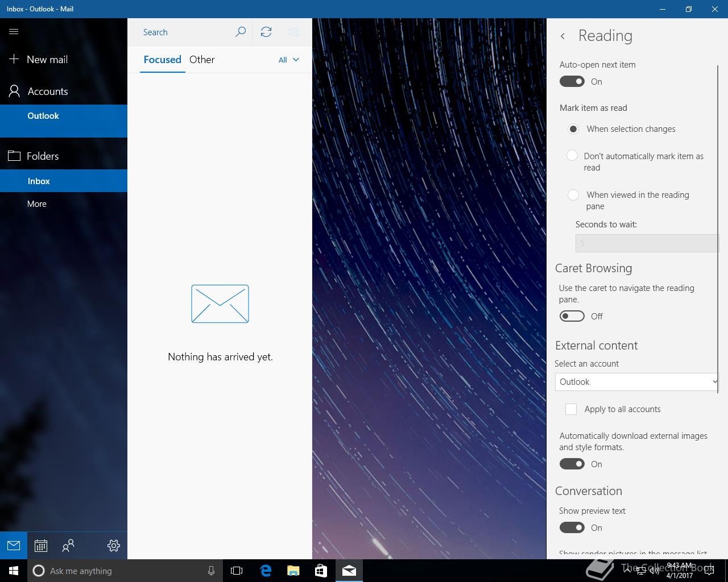
Task: Click the taskbar clock
Action: click(x=679, y=571)
